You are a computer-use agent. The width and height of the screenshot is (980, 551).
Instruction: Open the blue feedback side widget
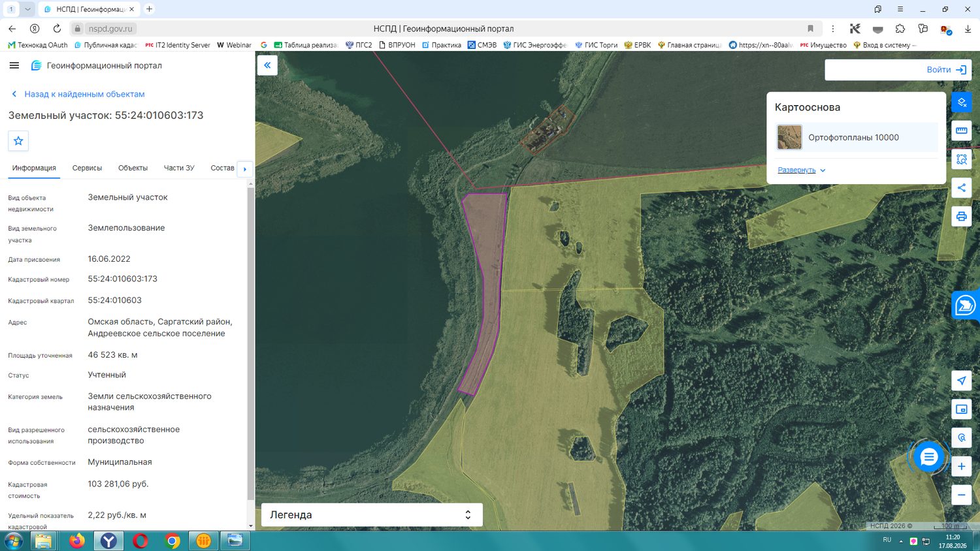click(966, 305)
